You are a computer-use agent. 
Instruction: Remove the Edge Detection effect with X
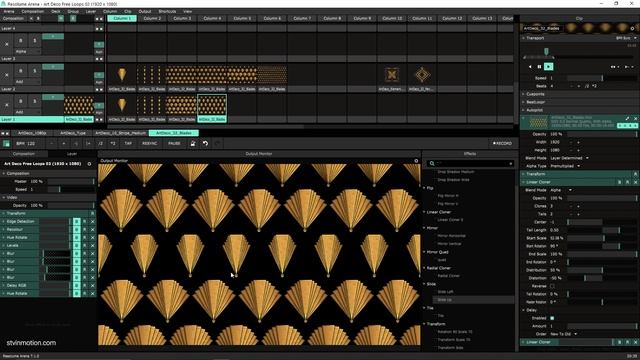click(x=92, y=222)
